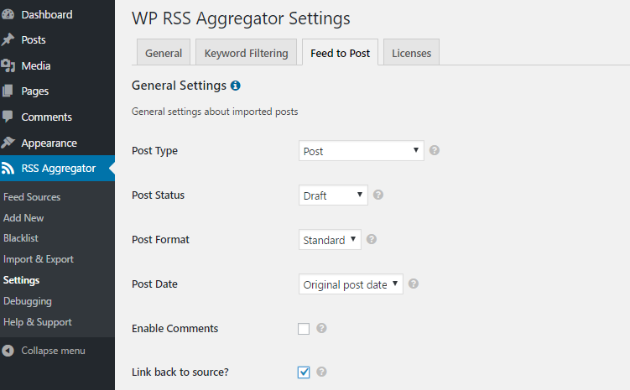The width and height of the screenshot is (630, 390).
Task: Open the Post Date dropdown
Action: tap(351, 284)
